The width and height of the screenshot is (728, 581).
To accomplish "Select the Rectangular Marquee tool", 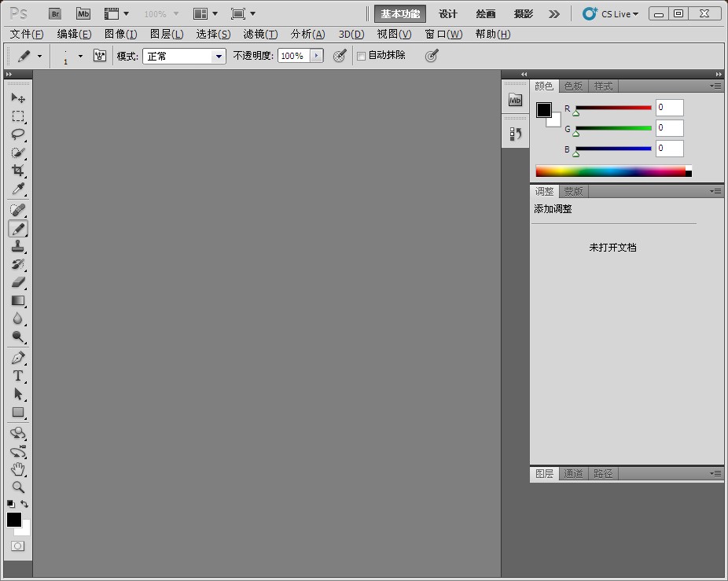I will [18, 116].
